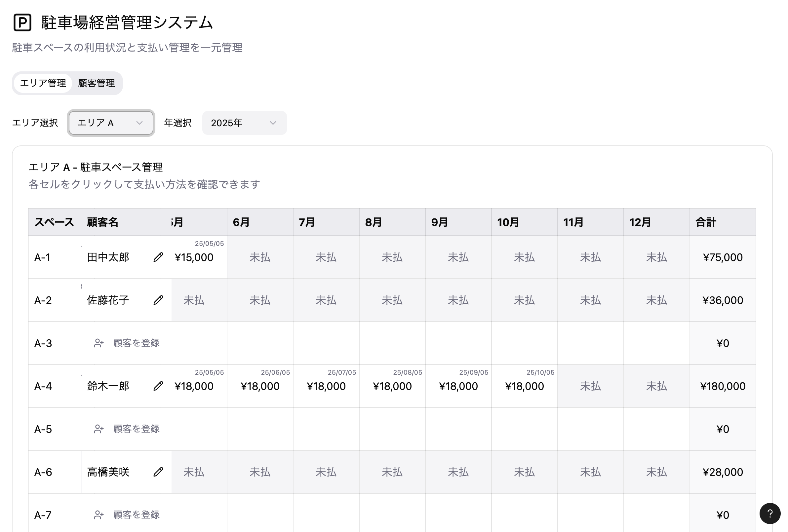Open the 年選択 dropdown showing 2025年

244,123
